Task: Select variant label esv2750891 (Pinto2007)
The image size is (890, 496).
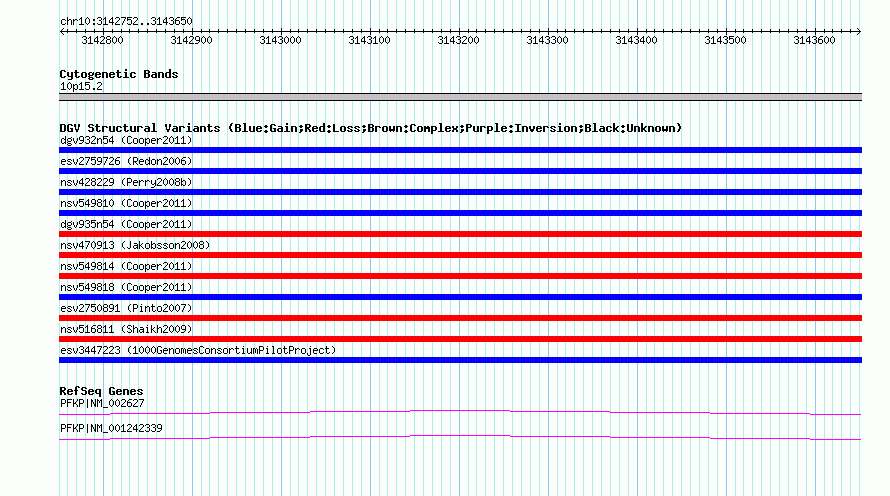Action: (x=126, y=308)
